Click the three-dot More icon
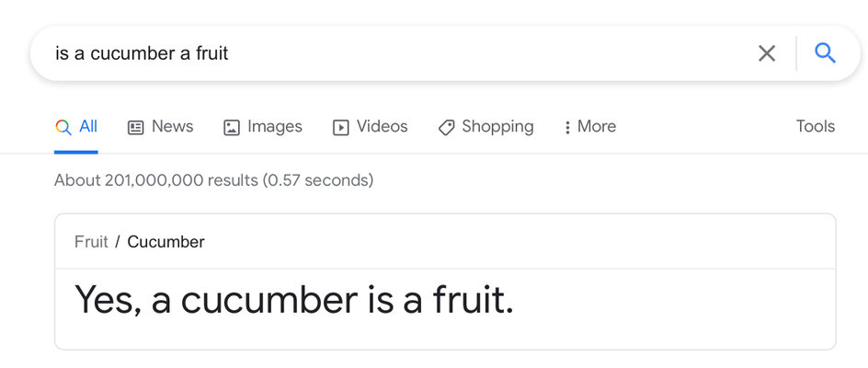The width and height of the screenshot is (868, 368). [x=566, y=128]
